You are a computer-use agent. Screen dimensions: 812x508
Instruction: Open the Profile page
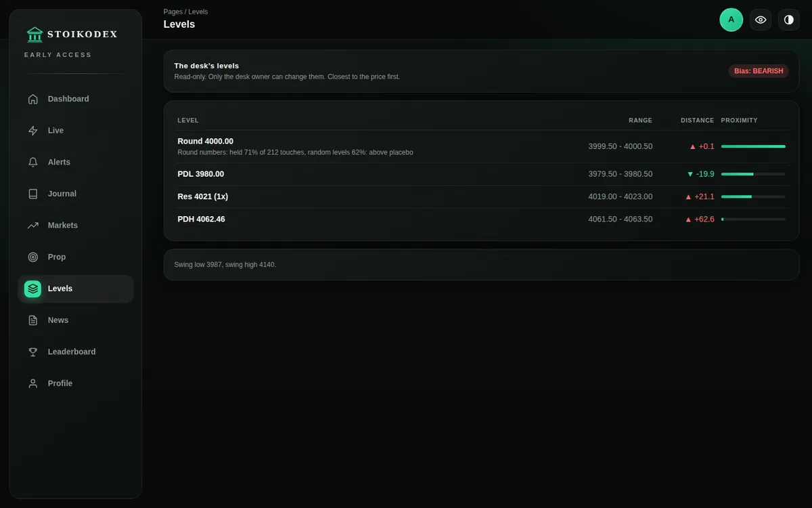click(x=76, y=383)
